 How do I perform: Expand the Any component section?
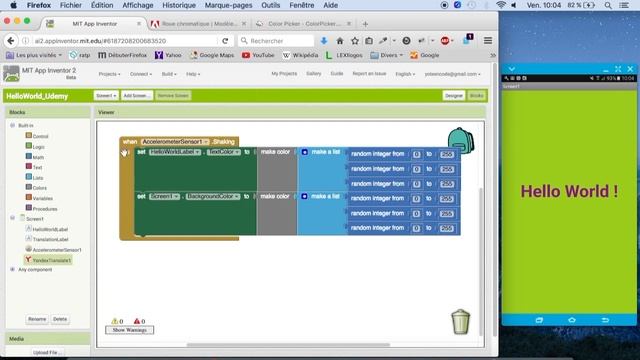coord(12,269)
